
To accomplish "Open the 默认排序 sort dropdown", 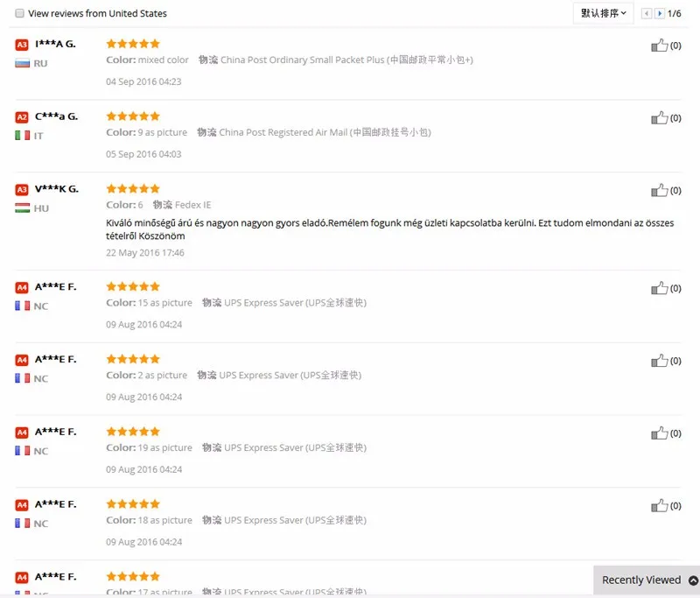I will tap(603, 13).
